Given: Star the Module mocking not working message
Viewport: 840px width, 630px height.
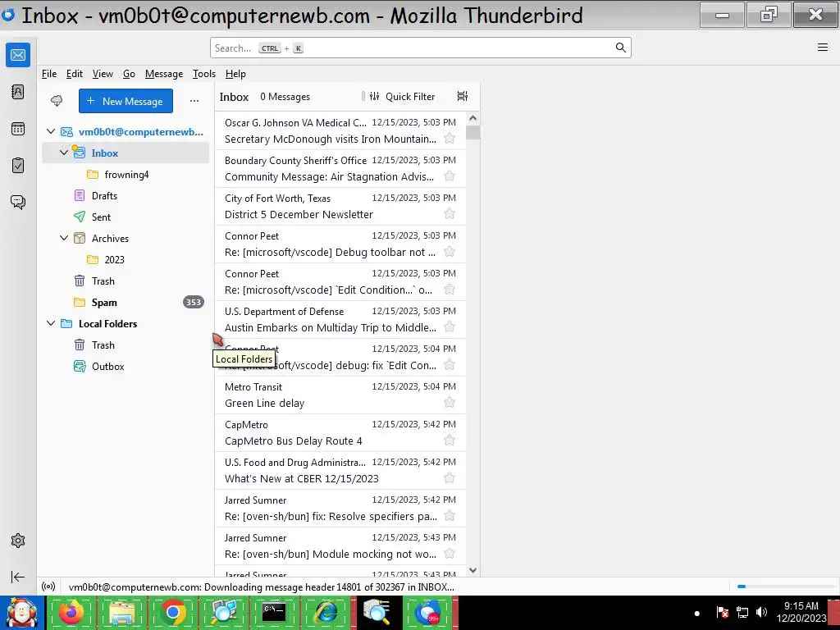Looking at the screenshot, I should pyautogui.click(x=450, y=554).
